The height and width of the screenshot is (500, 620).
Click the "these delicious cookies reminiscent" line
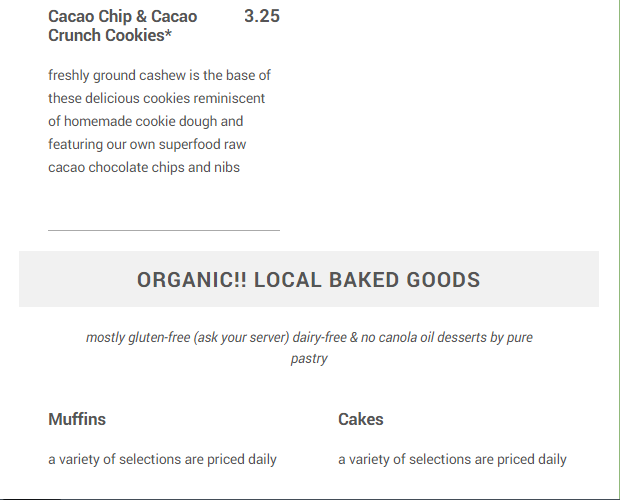(x=159, y=98)
